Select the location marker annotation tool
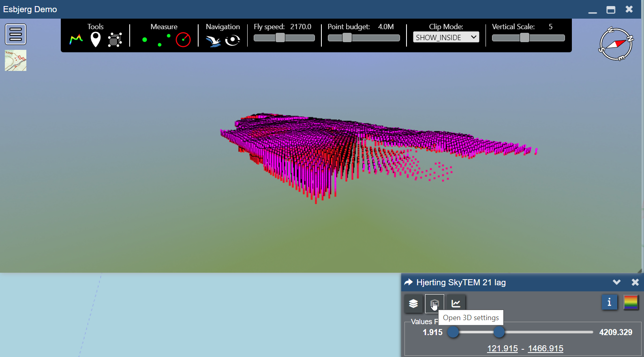644x357 pixels. coord(96,40)
